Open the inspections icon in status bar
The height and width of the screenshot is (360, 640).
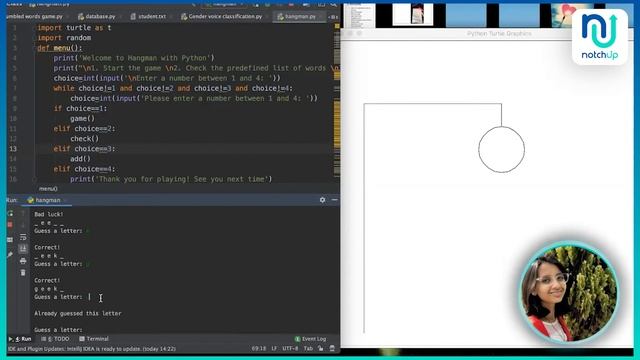(332, 348)
